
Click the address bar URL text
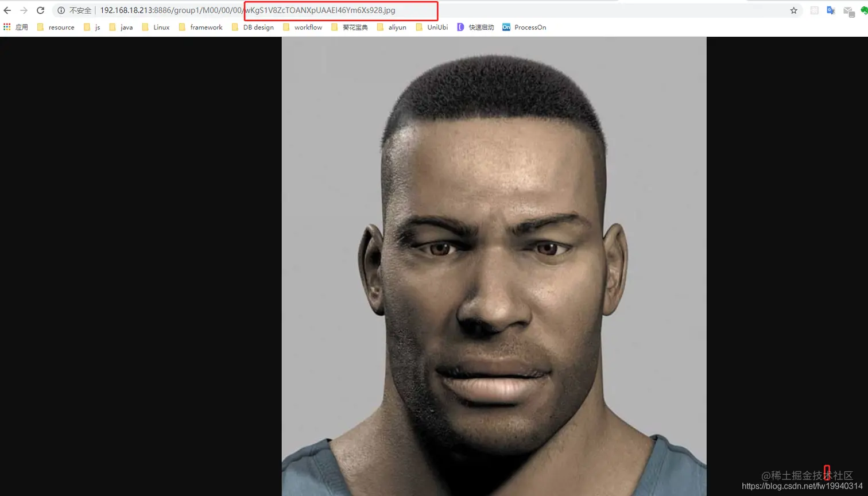click(x=247, y=10)
